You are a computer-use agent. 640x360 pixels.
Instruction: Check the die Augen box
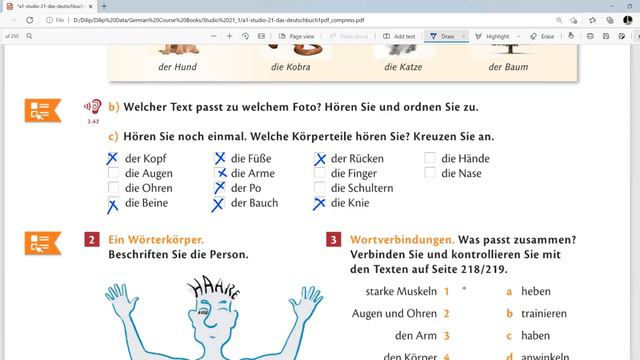coord(113,173)
